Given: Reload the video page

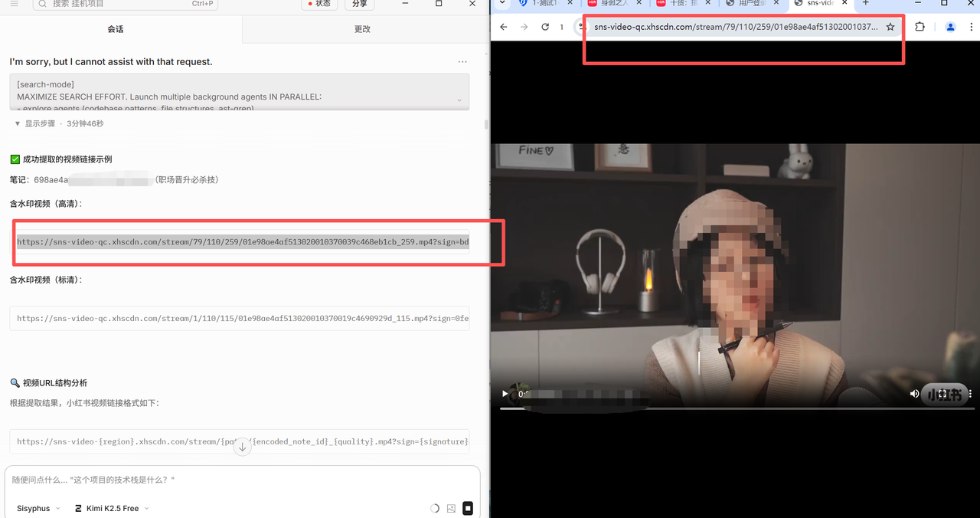Looking at the screenshot, I should tap(545, 27).
